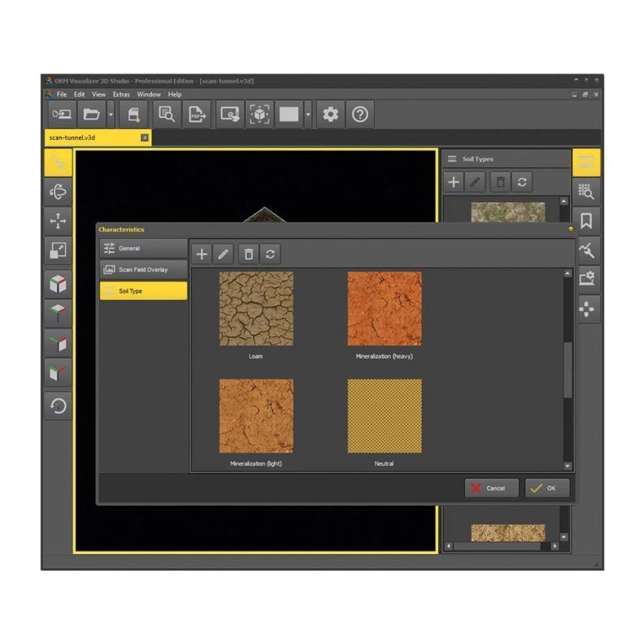Add a new soil type with plus icon
The height and width of the screenshot is (644, 644).
point(202,254)
